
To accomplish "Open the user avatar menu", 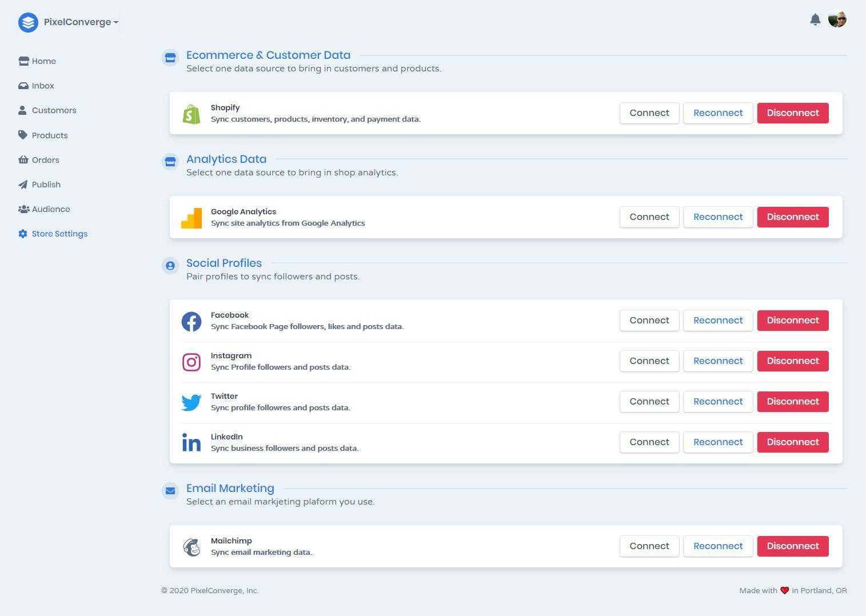I will point(837,19).
